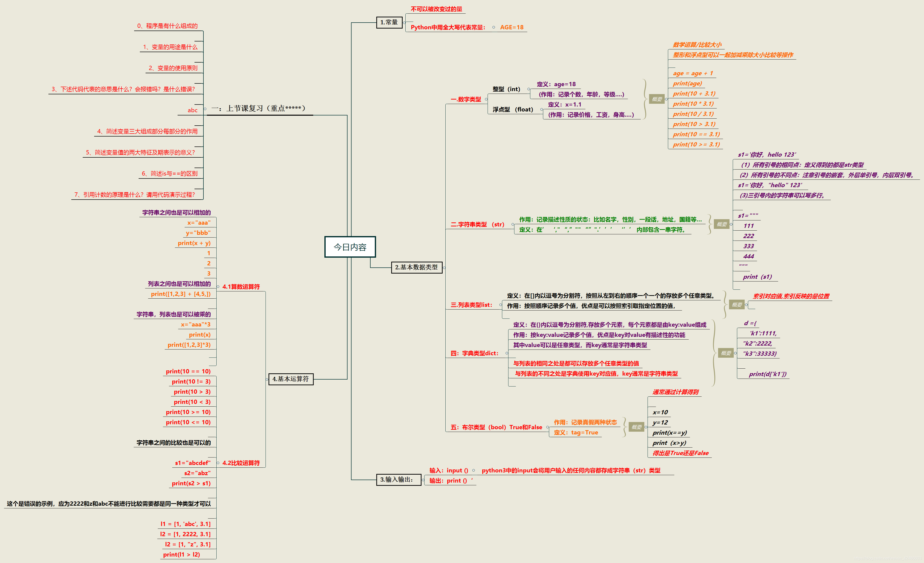Click the 概要 label beside 布尔类型
The width and height of the screenshot is (924, 563).
636,427
